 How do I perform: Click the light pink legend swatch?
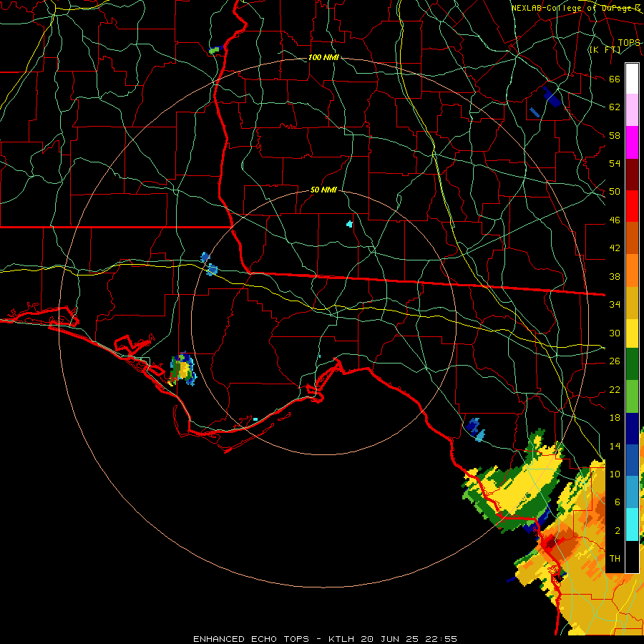tap(632, 110)
